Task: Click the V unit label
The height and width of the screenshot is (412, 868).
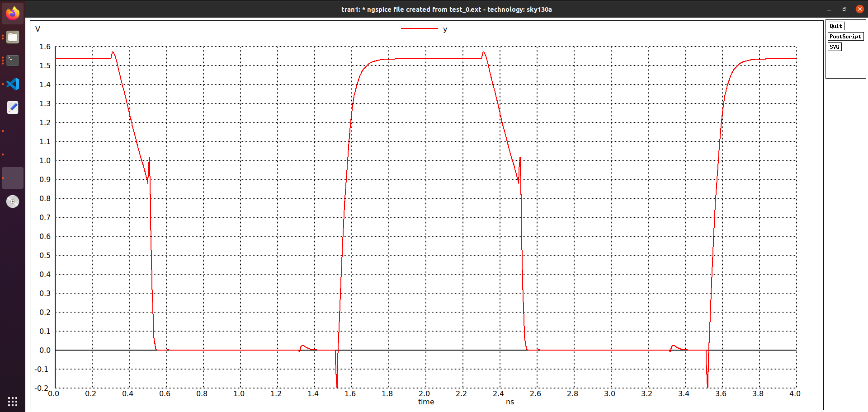Action: click(x=38, y=29)
